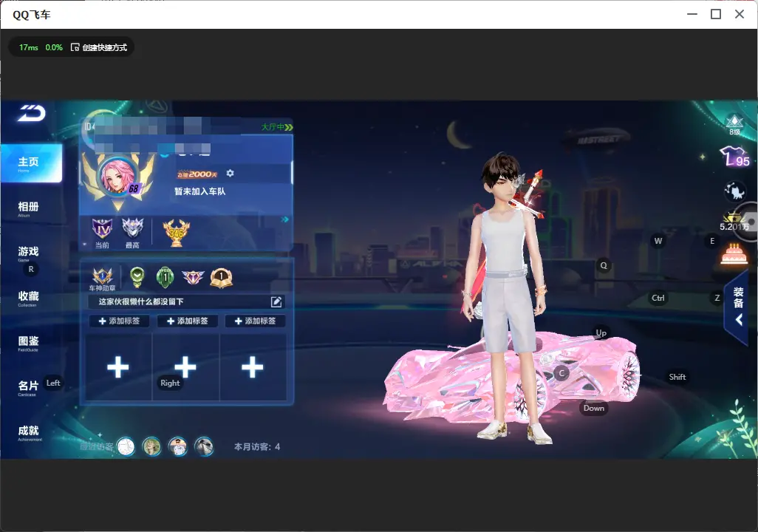758x532 pixels.
Task: Click the Right key mapping overlay
Action: coord(170,383)
